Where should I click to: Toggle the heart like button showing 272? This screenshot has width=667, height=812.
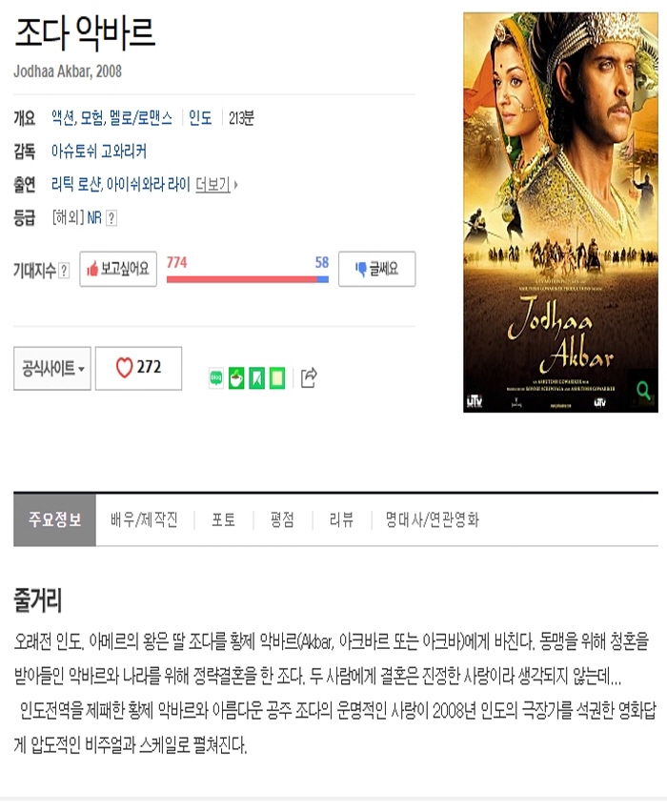[x=139, y=368]
